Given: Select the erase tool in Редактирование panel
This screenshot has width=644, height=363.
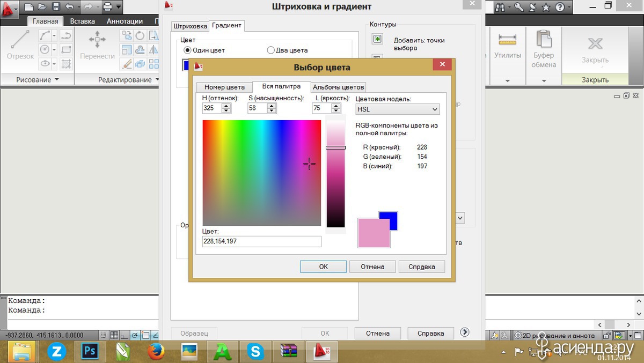Looking at the screenshot, I should [x=127, y=64].
